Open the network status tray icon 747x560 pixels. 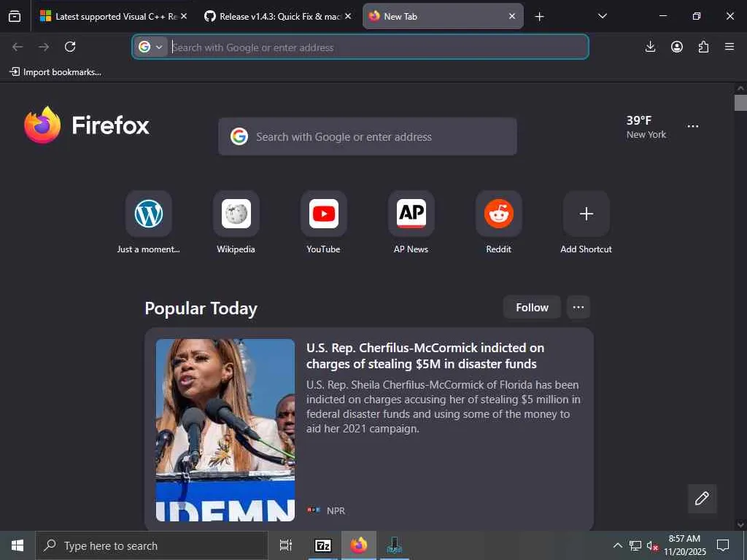coord(635,545)
